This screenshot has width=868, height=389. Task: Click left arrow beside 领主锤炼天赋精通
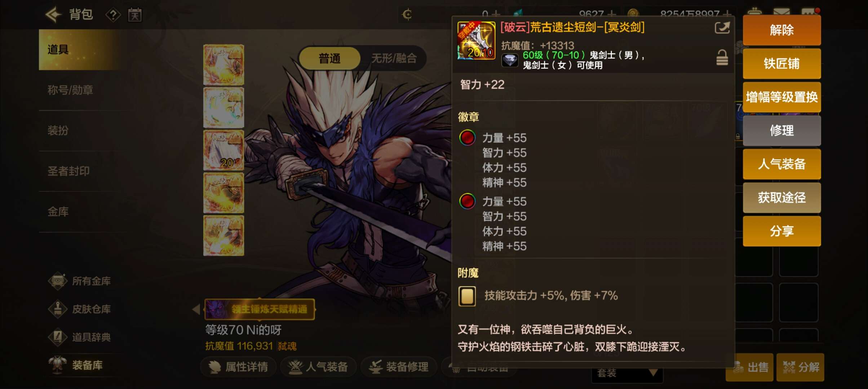point(196,309)
